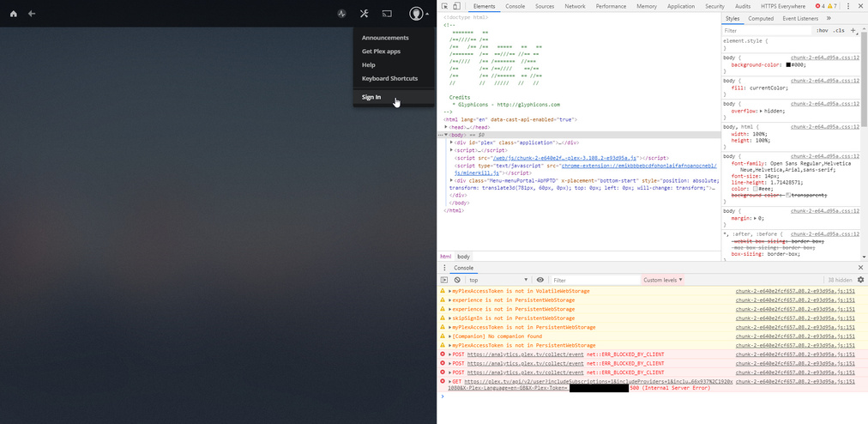Viewport: 868px width, 424px height.
Task: Expand the skipSignIn warning message
Action: pos(450,318)
